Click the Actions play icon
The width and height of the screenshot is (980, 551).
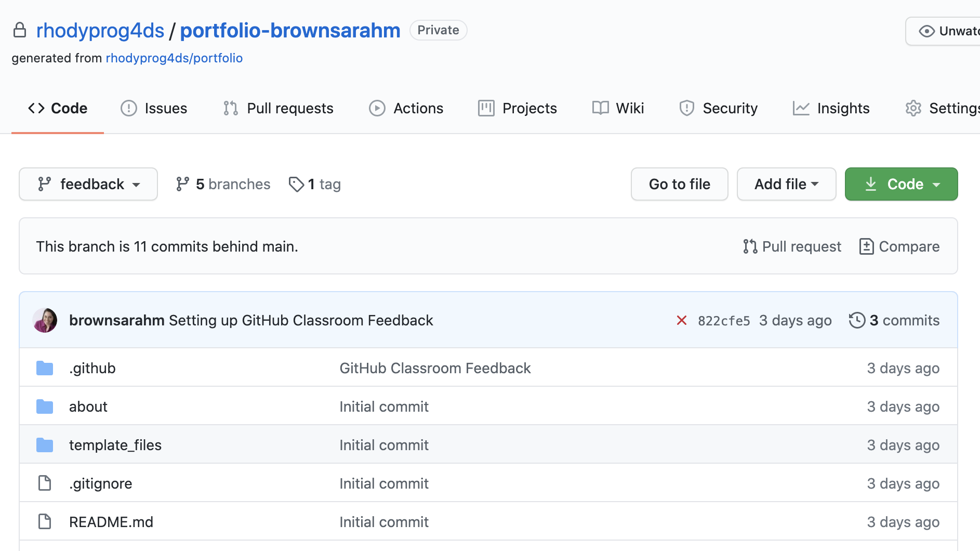coord(377,108)
